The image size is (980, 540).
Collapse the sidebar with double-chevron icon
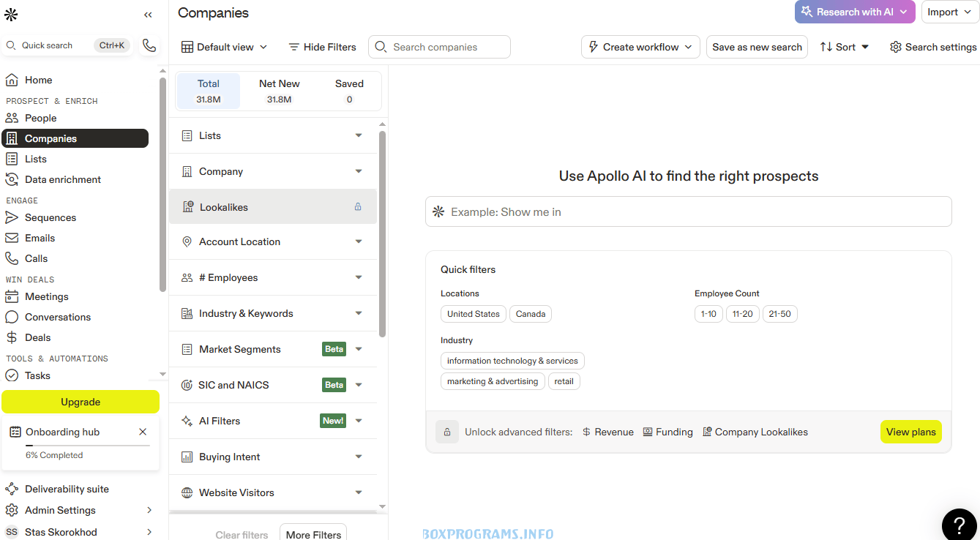click(148, 15)
